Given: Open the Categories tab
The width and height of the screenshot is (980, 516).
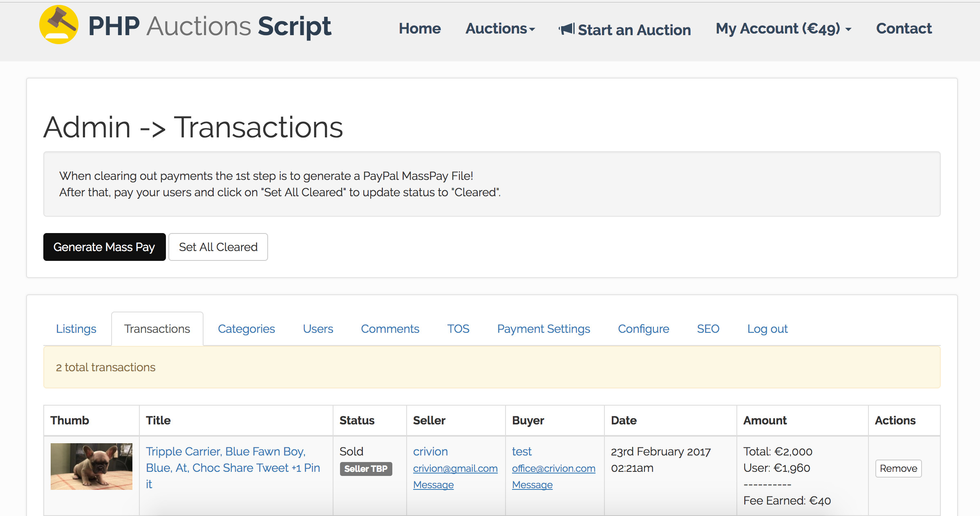Looking at the screenshot, I should coord(246,329).
